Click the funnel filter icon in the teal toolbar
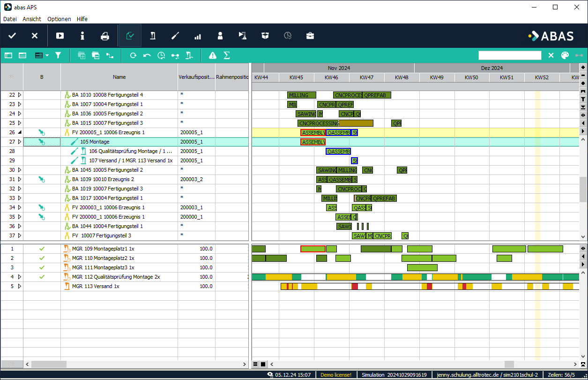This screenshot has height=380, width=588. coord(58,55)
